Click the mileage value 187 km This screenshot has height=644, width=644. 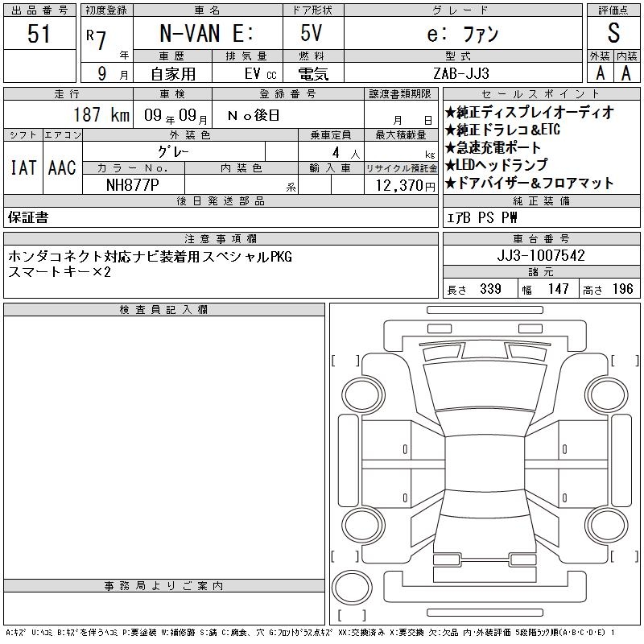[x=101, y=114]
